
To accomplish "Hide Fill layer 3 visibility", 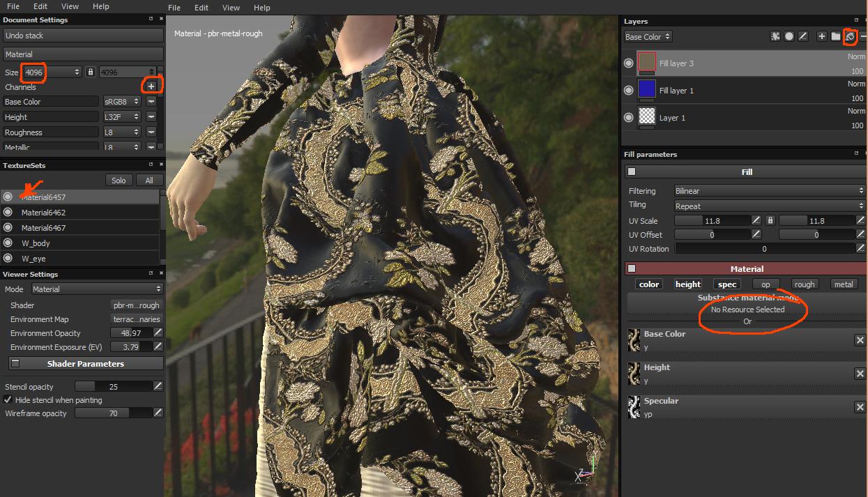I will [629, 63].
